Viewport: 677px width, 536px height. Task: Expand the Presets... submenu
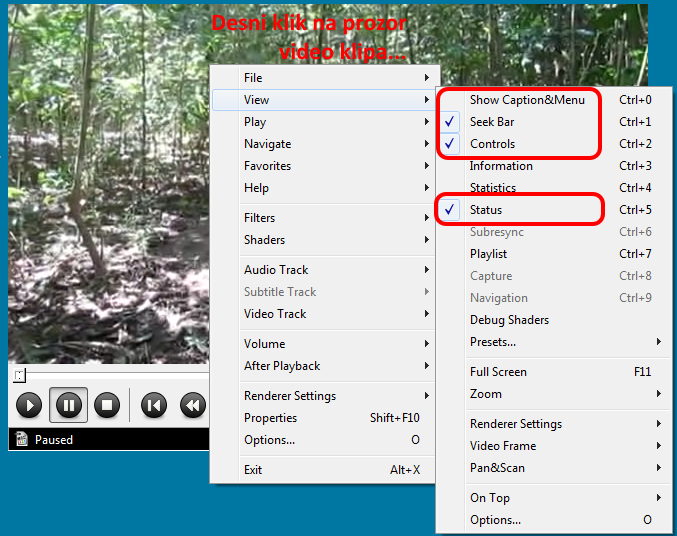pos(554,342)
